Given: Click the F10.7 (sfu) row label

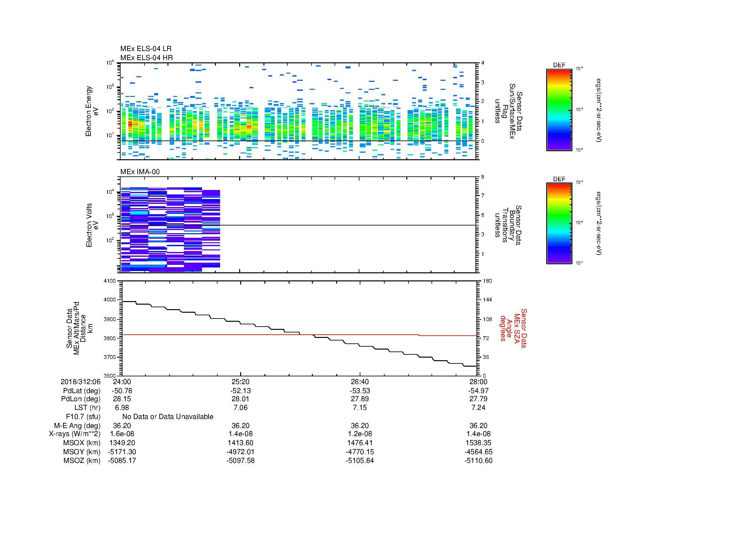Looking at the screenshot, I should (x=83, y=417).
